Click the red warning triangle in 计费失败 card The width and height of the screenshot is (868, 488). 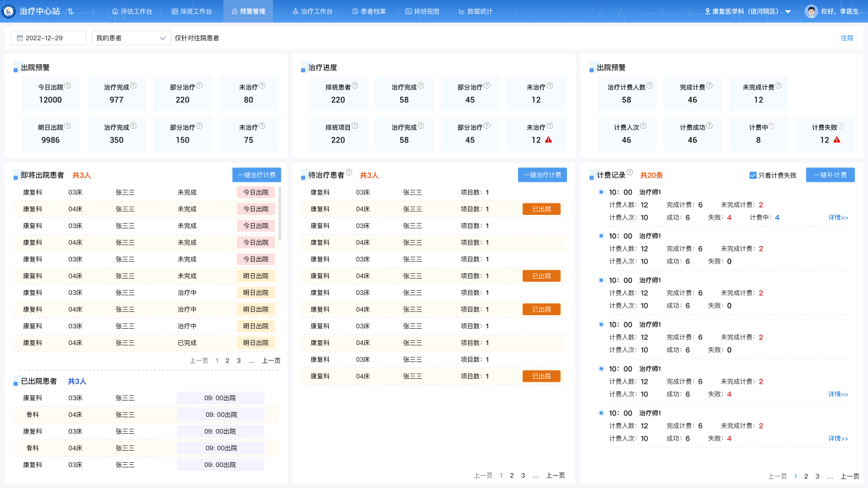tap(837, 140)
